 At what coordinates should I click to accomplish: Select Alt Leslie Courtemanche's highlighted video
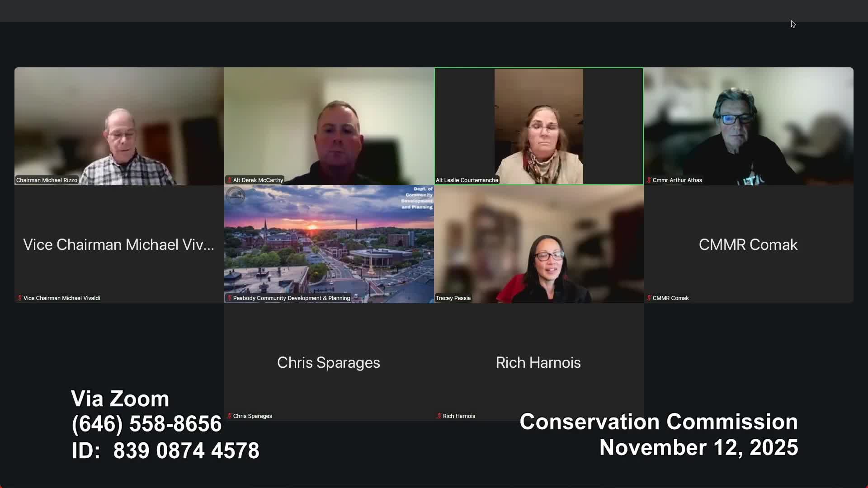[x=539, y=126]
